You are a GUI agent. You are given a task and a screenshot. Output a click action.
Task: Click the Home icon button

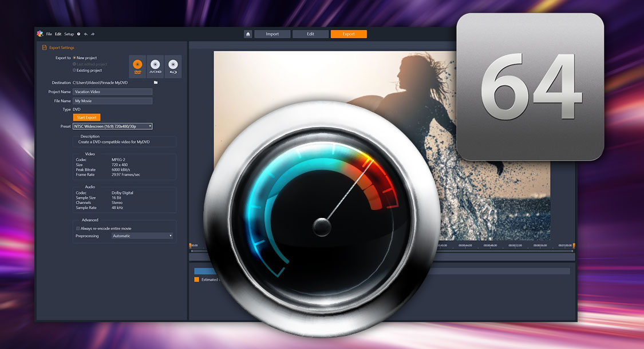pyautogui.click(x=248, y=34)
